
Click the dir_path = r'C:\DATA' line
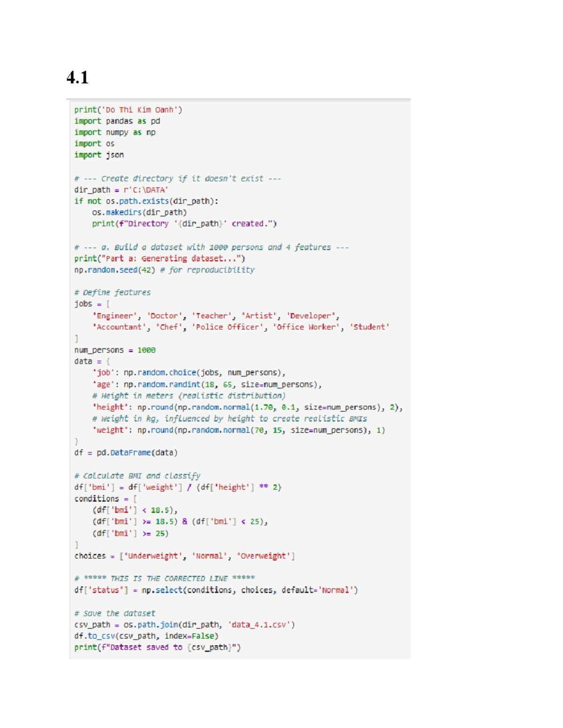pyautogui.click(x=121, y=190)
